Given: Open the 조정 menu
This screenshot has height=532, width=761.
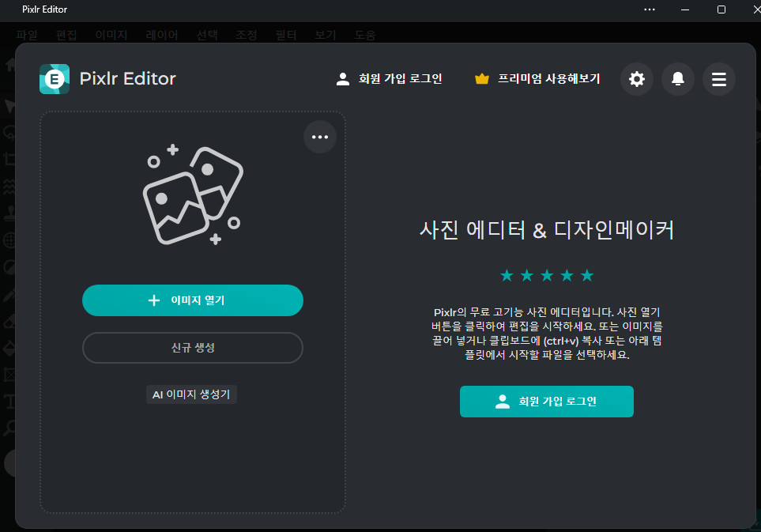Looking at the screenshot, I should pos(247,35).
